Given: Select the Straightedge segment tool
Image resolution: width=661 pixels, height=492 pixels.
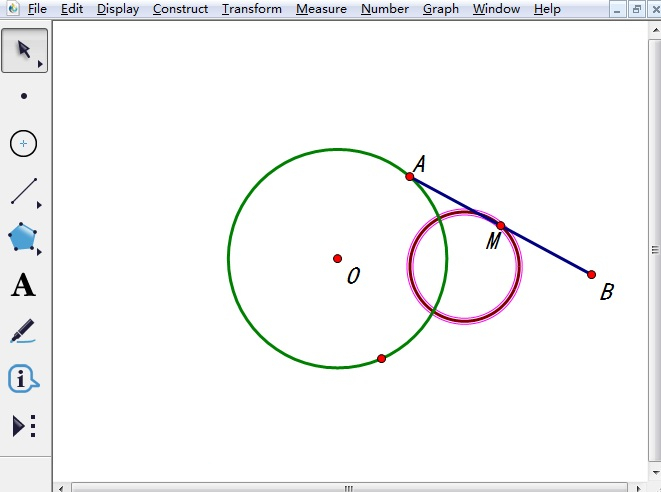Looking at the screenshot, I should [x=24, y=191].
